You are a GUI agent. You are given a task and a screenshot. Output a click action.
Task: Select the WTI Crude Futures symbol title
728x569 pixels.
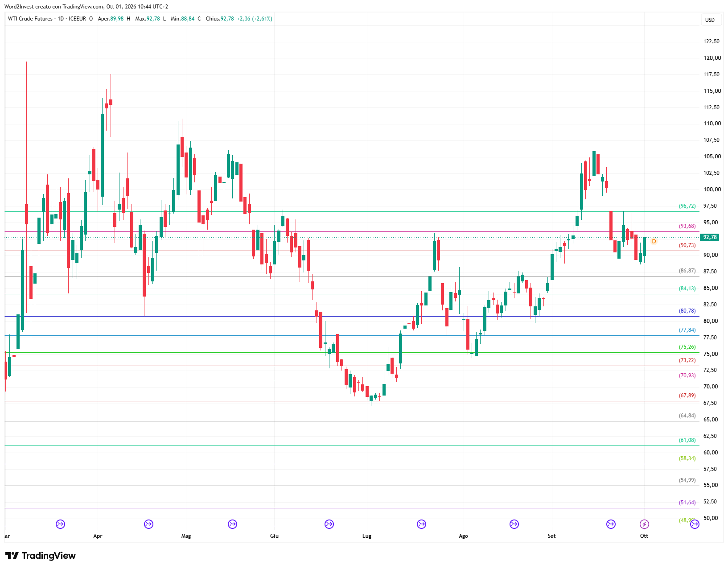(x=30, y=19)
